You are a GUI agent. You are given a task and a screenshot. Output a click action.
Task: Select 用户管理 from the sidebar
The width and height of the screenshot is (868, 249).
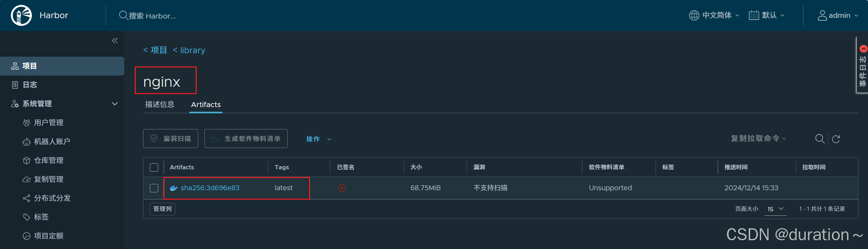(48, 122)
